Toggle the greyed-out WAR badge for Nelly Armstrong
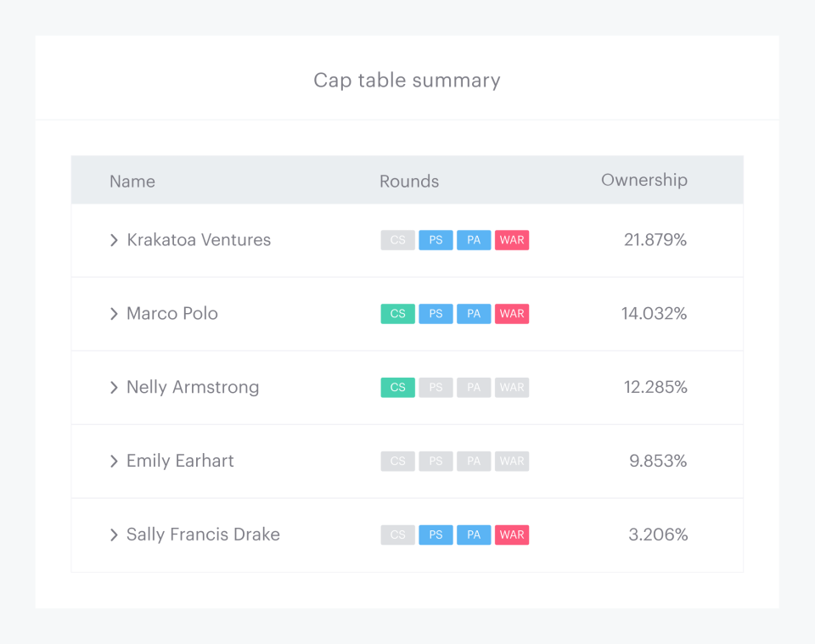This screenshot has width=815, height=644. click(x=511, y=387)
